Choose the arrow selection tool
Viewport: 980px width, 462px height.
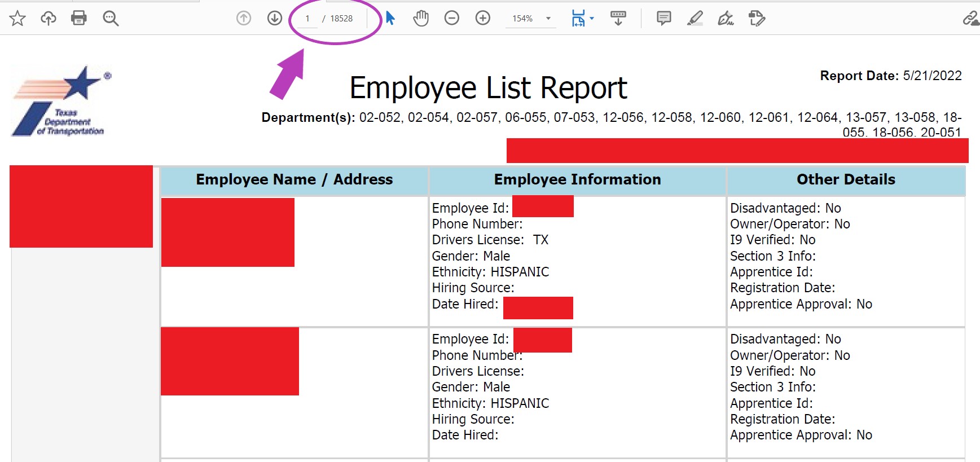pos(390,19)
